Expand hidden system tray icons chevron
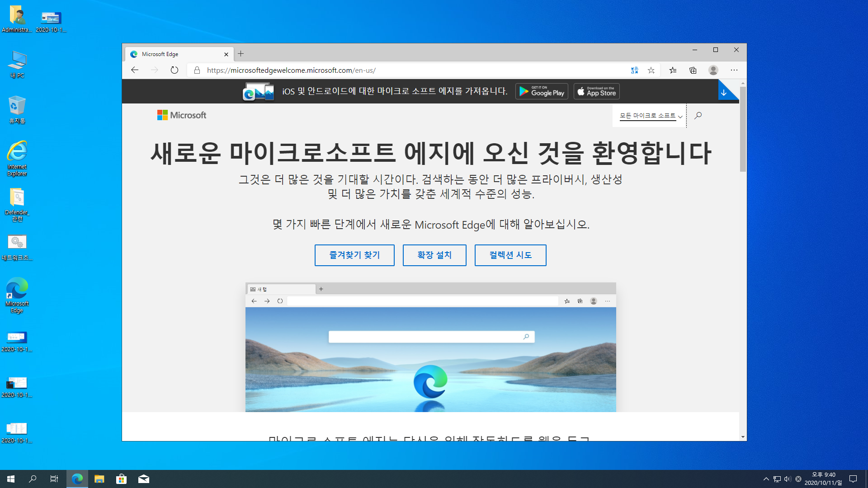The width and height of the screenshot is (868, 488). (766, 479)
